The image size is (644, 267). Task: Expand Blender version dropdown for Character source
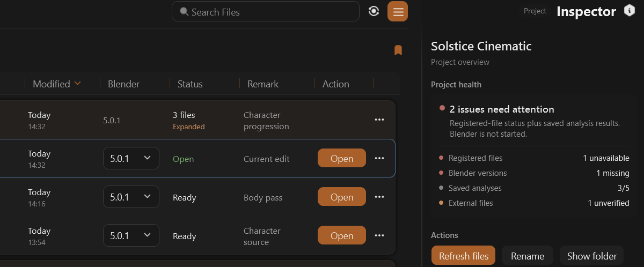click(x=131, y=235)
